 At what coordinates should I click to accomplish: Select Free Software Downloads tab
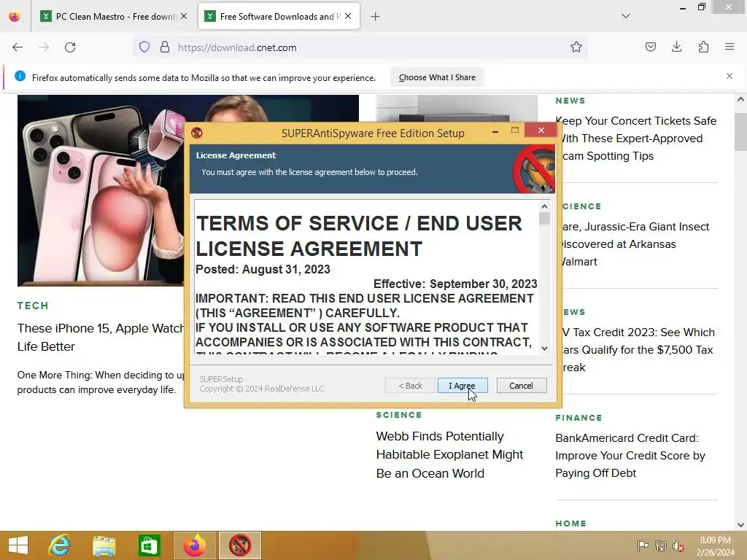pos(279,17)
